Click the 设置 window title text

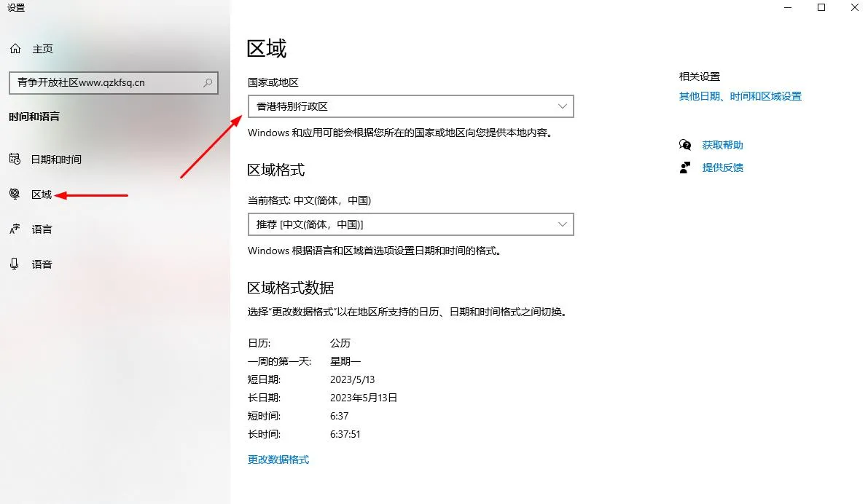coord(16,8)
